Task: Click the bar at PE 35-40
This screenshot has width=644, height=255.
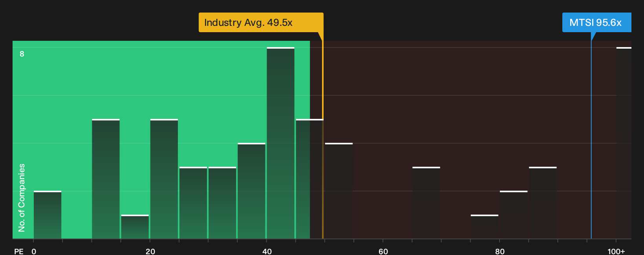Action: point(252,191)
